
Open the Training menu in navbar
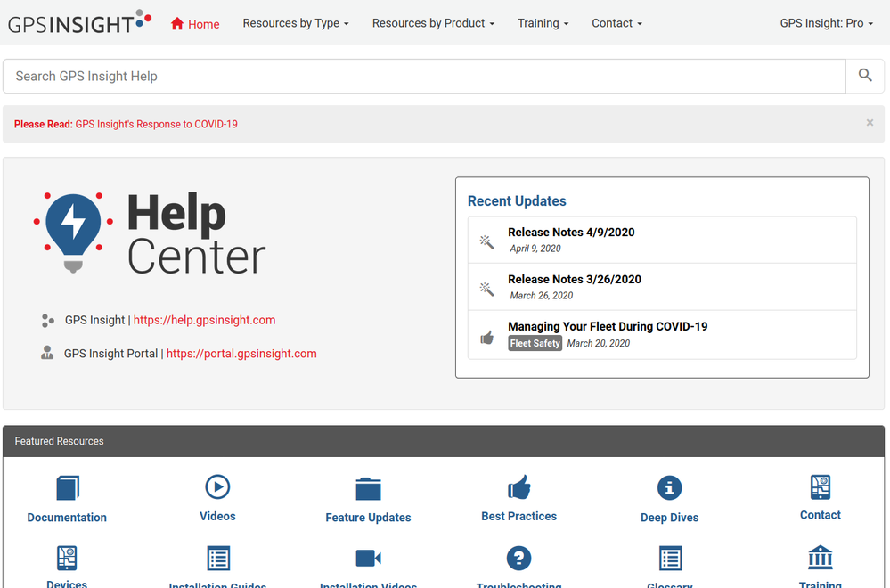tap(543, 23)
